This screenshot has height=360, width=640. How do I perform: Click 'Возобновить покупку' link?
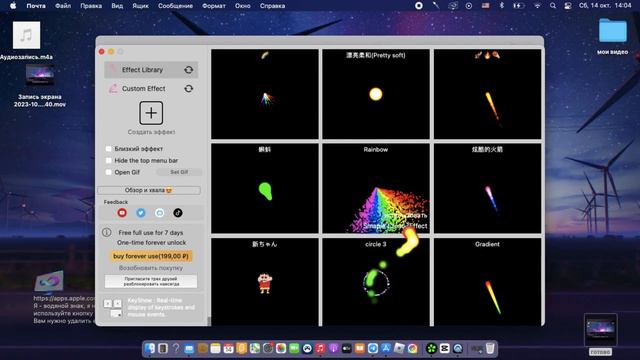click(151, 268)
